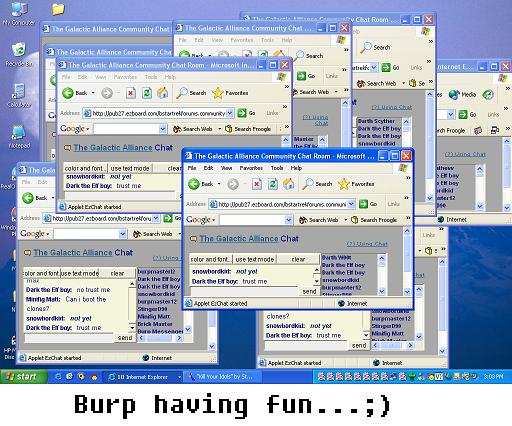The height and width of the screenshot is (426, 512).
Task: Click 'send' button in bottom-right chat window
Action: click(359, 345)
